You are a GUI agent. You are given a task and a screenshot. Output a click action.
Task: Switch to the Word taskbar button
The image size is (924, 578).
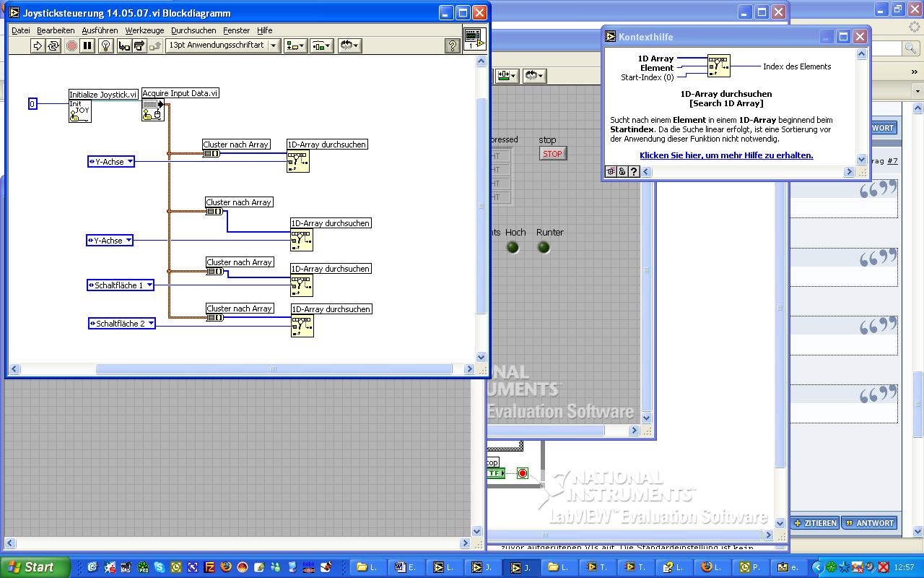tap(407, 567)
